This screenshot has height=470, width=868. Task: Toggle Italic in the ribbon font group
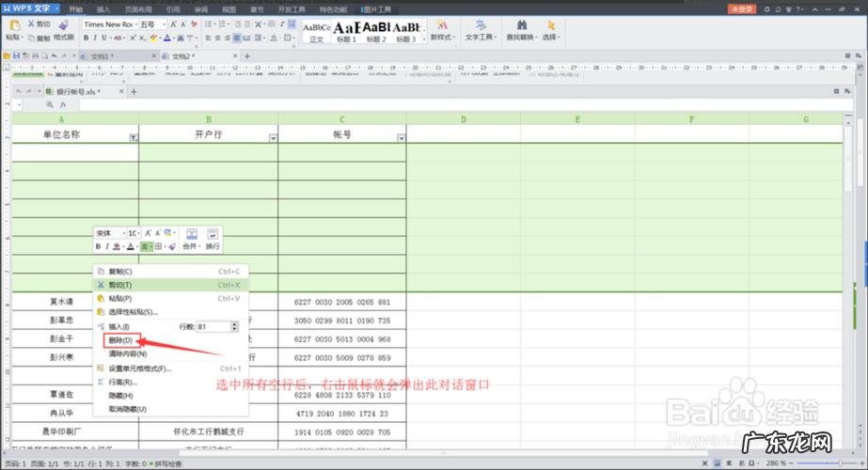[94, 39]
